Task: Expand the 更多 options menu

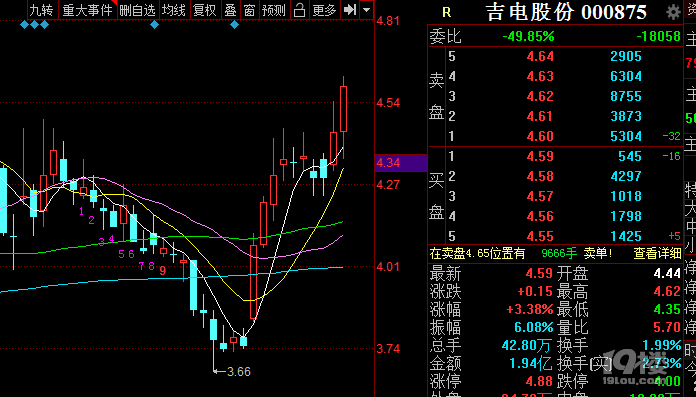Action: pos(324,10)
